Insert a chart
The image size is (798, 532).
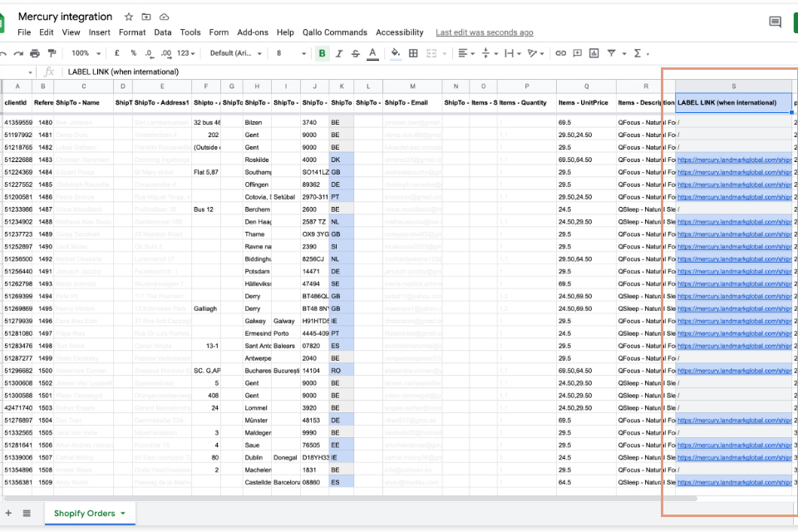pos(594,53)
